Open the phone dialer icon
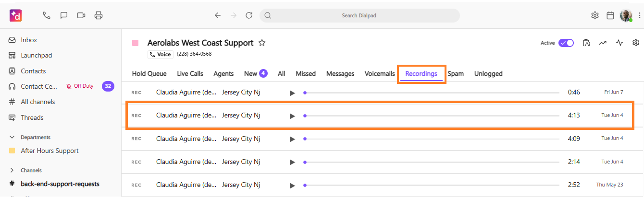Screen dimensions: 644x198 click(47, 15)
